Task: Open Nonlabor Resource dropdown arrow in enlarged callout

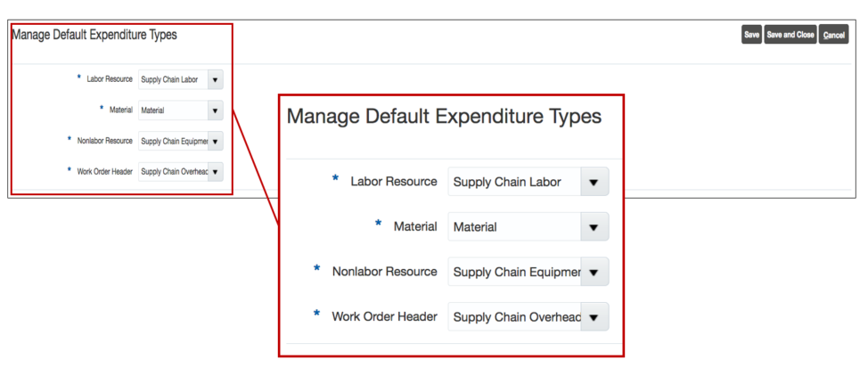Action: (594, 272)
